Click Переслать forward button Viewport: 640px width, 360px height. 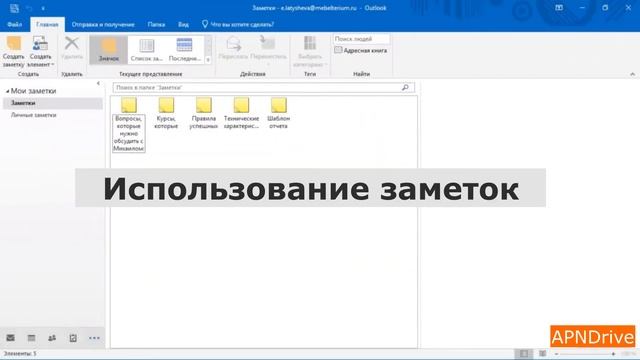click(233, 48)
